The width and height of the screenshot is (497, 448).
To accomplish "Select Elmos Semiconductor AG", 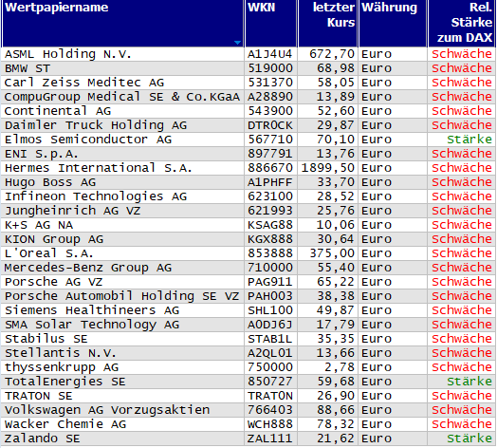I will pyautogui.click(x=88, y=140).
